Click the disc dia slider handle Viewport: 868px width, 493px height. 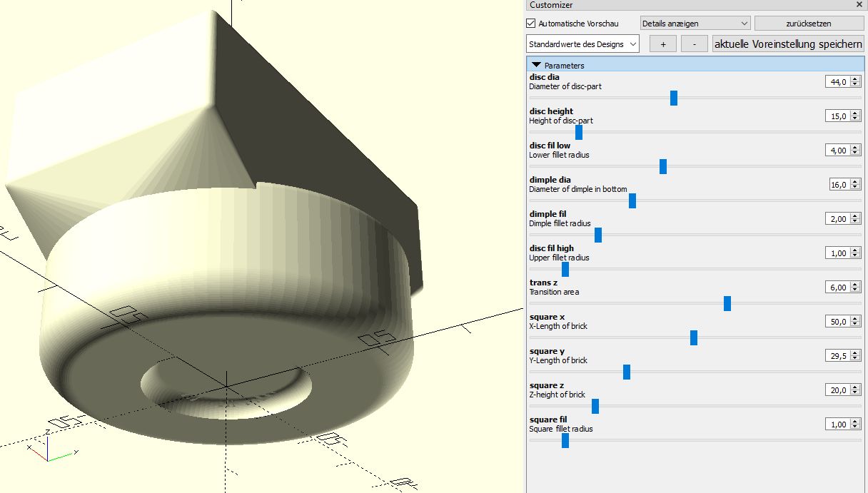(x=673, y=98)
